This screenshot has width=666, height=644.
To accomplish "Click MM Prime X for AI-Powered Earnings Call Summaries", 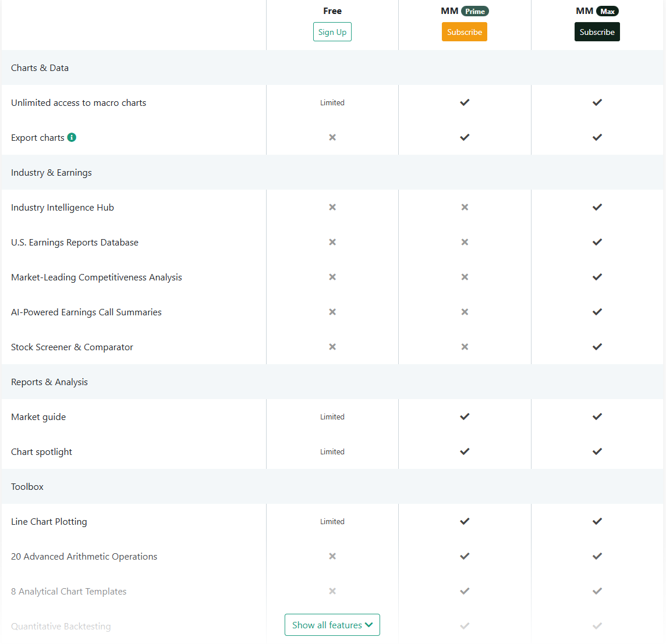I will (x=465, y=312).
